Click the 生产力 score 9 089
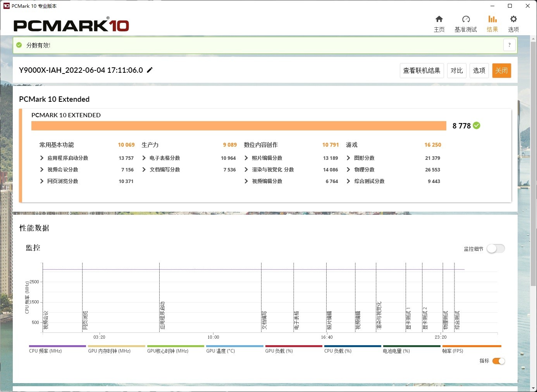Viewport: 537px width, 392px height. [230, 145]
